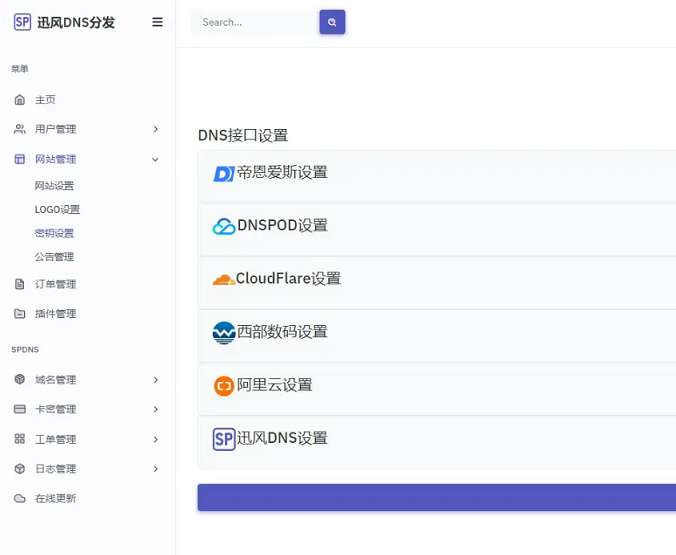Click the 迅风DNS设置 SP icon
This screenshot has height=555, width=676.
point(223,438)
